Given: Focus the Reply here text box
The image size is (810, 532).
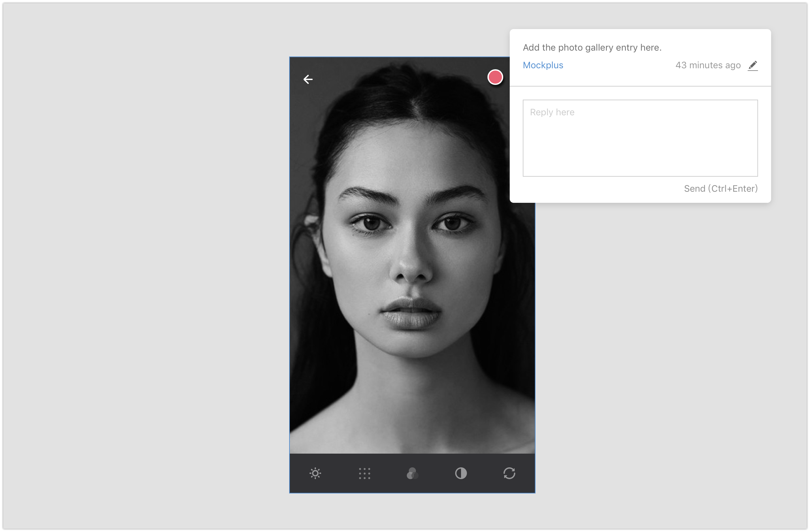Looking at the screenshot, I should tap(640, 138).
